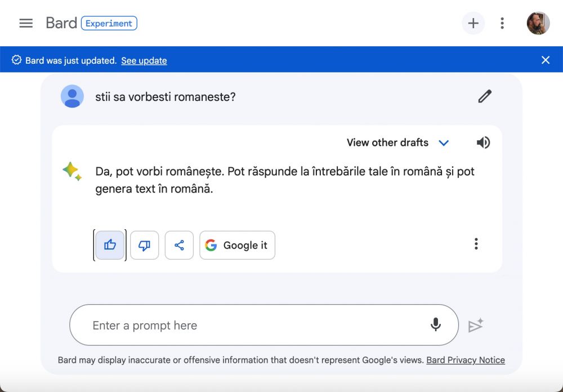Click the Experiment badge next to Bard
The width and height of the screenshot is (563, 392).
[x=109, y=23]
